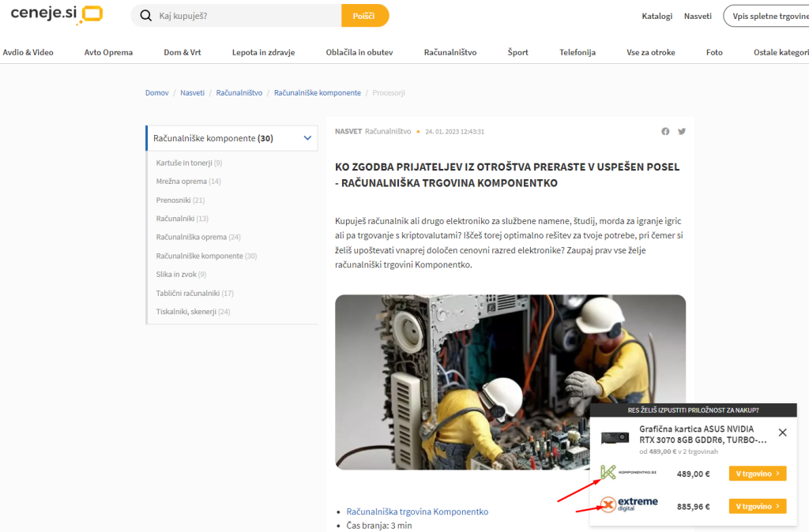Click Vpis spletne trgovine button
The height and width of the screenshot is (532, 809).
point(768,16)
